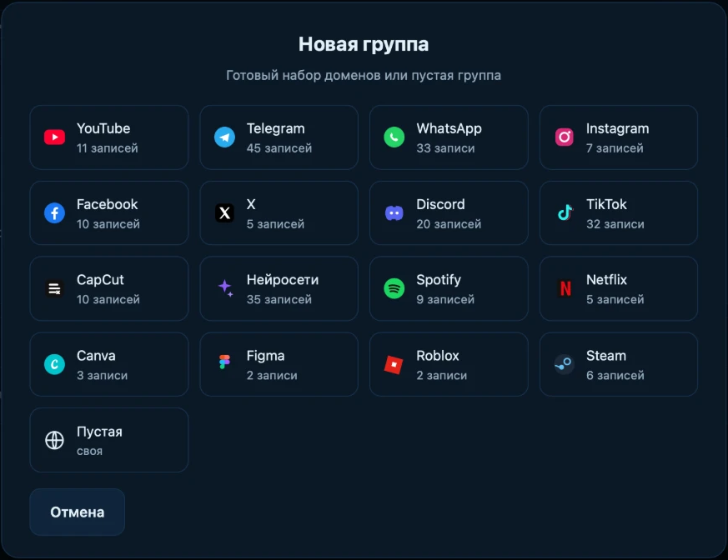Image resolution: width=728 pixels, height=560 pixels.
Task: Click the "33 записи" text under WhatsApp
Action: pos(445,148)
